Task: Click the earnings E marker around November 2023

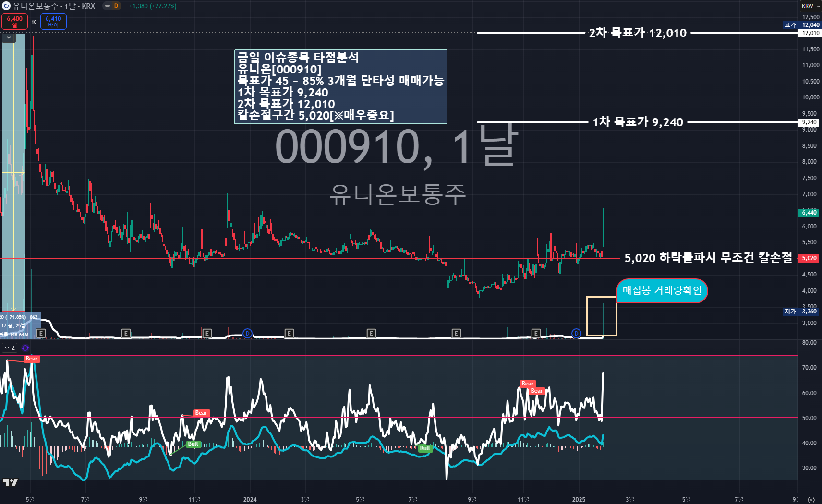Action: tap(207, 333)
